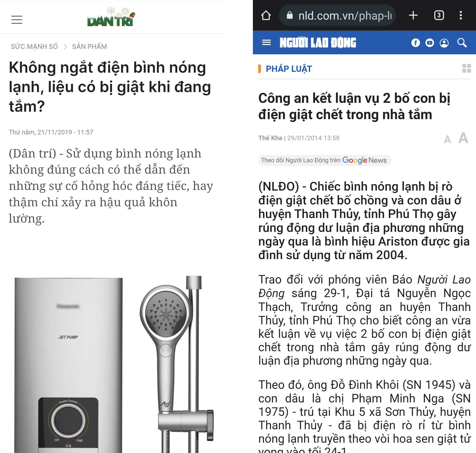
Task: Open the Người Lao Động YouTube channel icon
Action: 430,43
